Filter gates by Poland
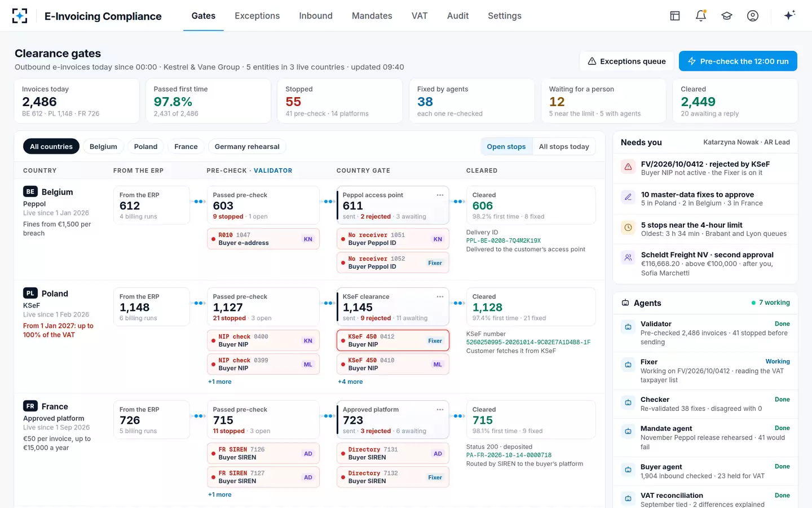The height and width of the screenshot is (508, 812). tap(145, 147)
